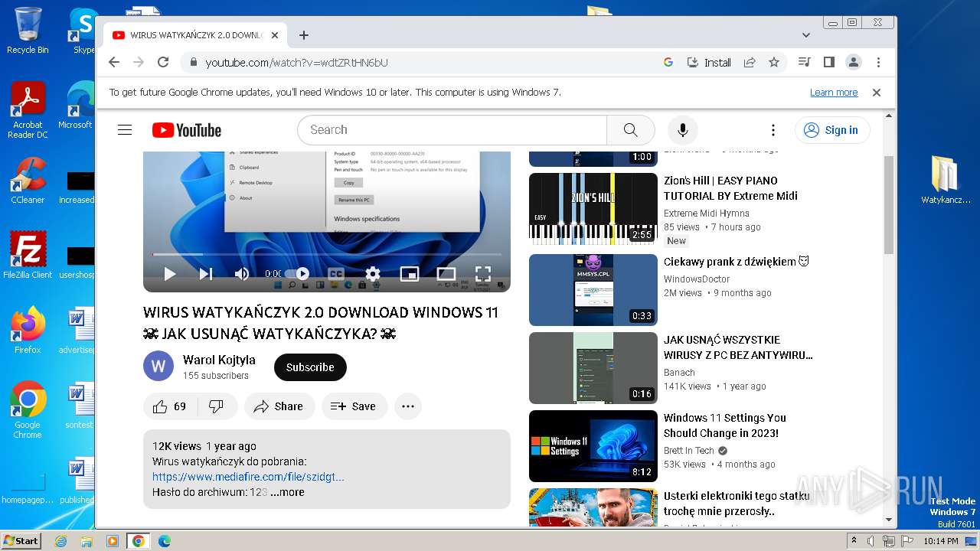The image size is (980, 551).
Task: Expand description with ...more
Action: 287,492
